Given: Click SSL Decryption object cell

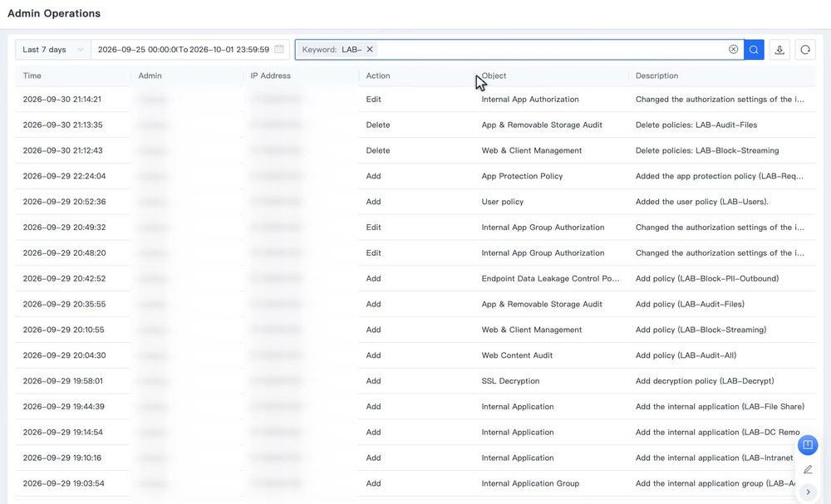Looking at the screenshot, I should (510, 381).
